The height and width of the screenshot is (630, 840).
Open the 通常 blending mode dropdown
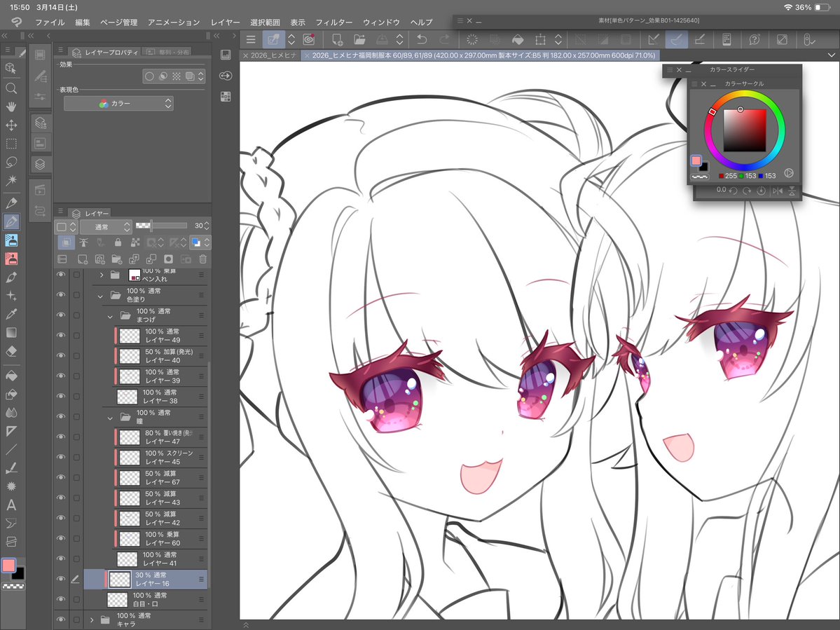(x=106, y=227)
